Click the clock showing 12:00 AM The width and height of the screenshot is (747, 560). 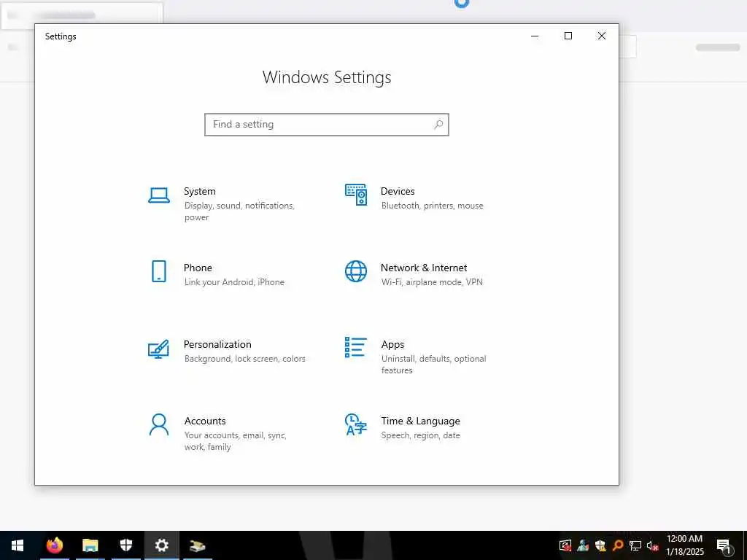684,539
